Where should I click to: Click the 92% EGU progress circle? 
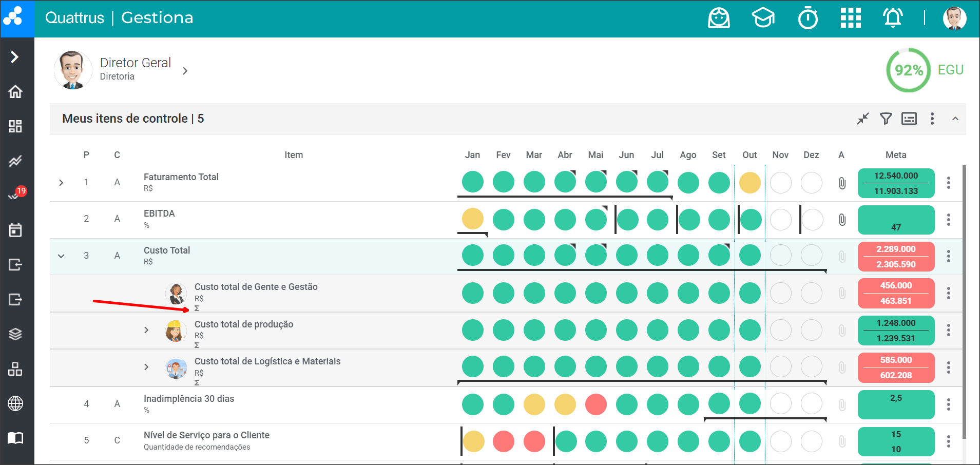click(x=908, y=70)
